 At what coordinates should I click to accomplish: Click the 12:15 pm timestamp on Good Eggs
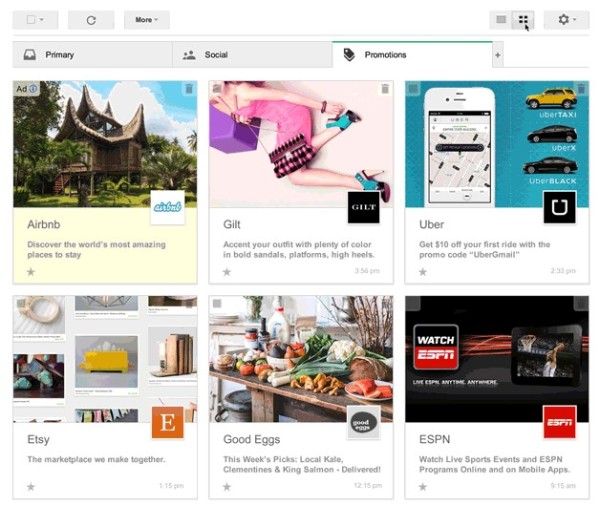point(368,486)
